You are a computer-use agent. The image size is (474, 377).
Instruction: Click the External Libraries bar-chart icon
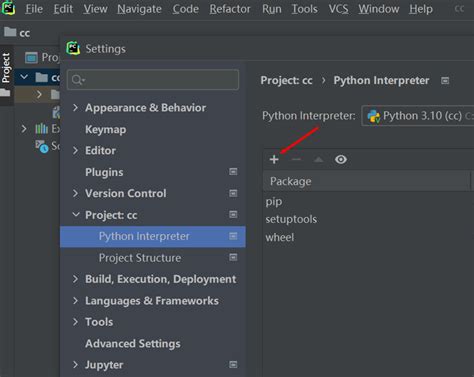41,128
